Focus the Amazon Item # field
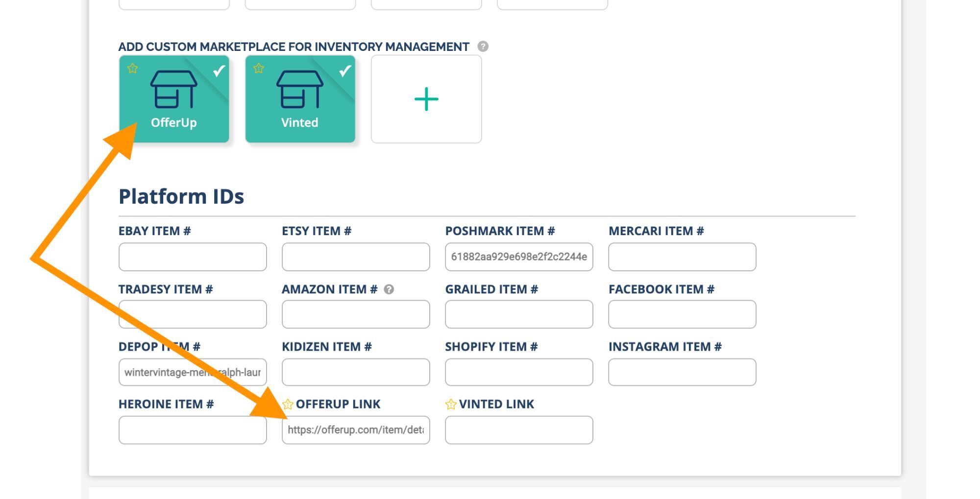Screen dimensions: 980x499 356,314
